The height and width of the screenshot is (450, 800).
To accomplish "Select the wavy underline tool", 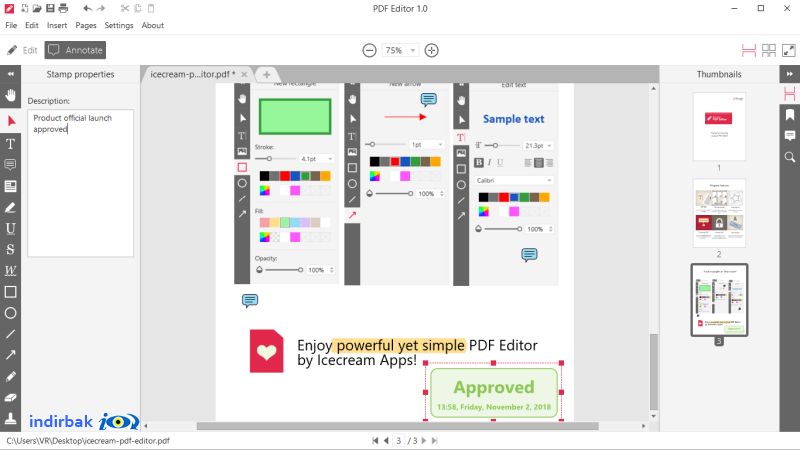I will (x=10, y=270).
